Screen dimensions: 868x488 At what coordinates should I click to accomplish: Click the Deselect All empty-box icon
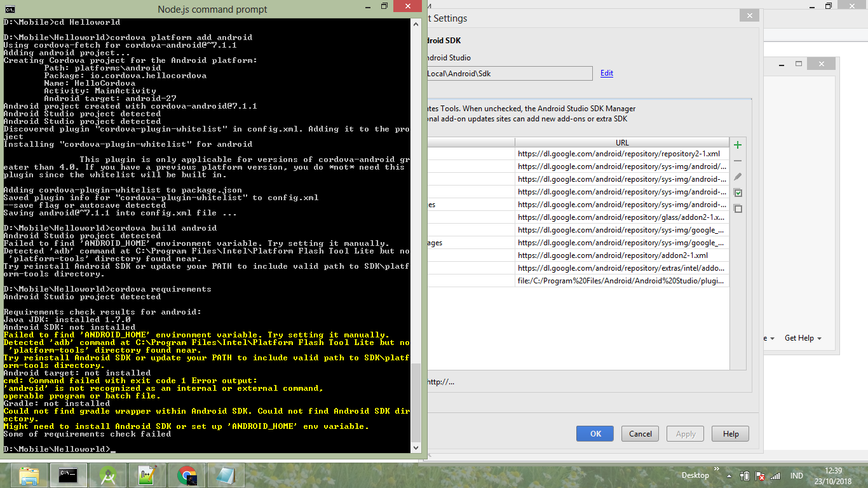[x=738, y=208]
